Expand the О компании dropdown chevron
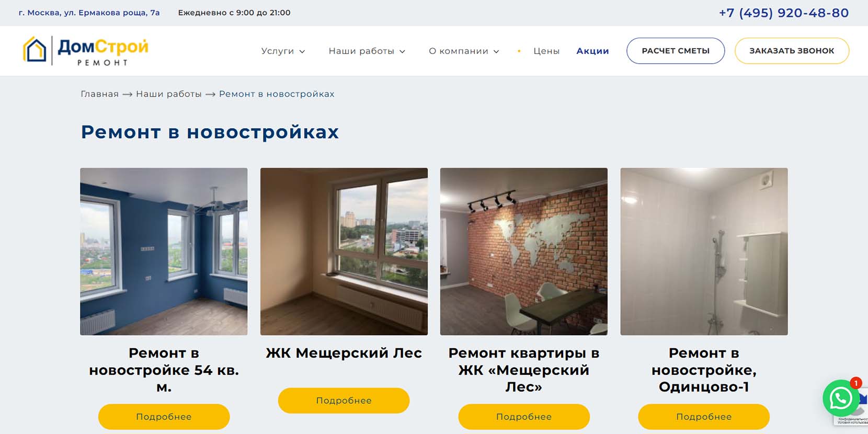This screenshot has height=434, width=868. (496, 51)
